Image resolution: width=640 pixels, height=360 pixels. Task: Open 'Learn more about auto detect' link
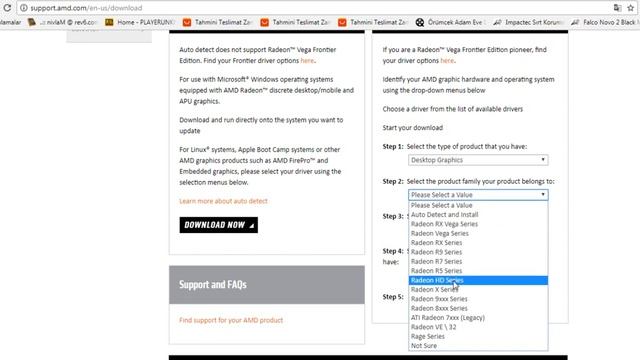tap(223, 201)
